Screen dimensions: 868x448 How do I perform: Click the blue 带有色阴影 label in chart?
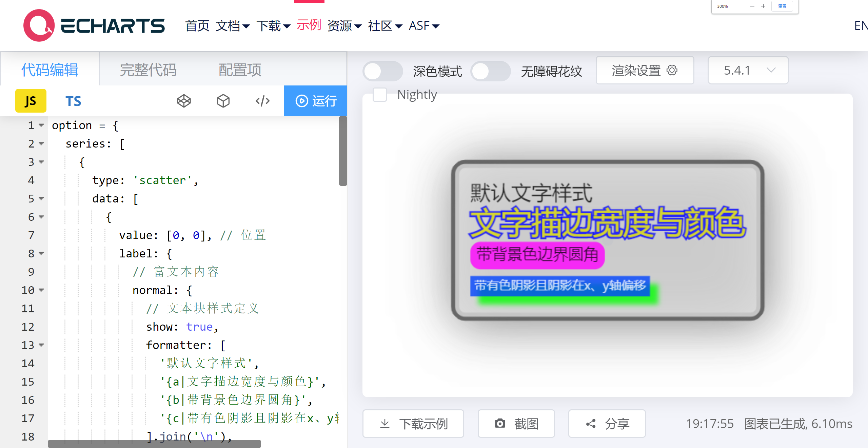tap(560, 286)
